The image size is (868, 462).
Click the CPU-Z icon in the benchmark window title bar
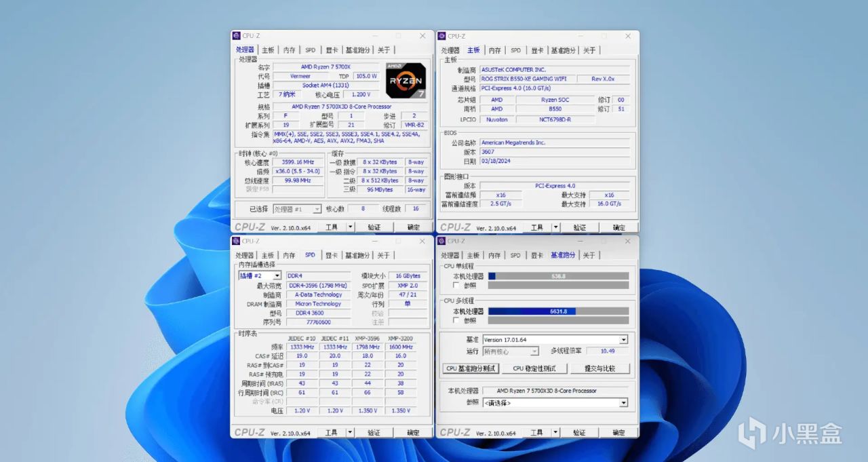[x=441, y=241]
